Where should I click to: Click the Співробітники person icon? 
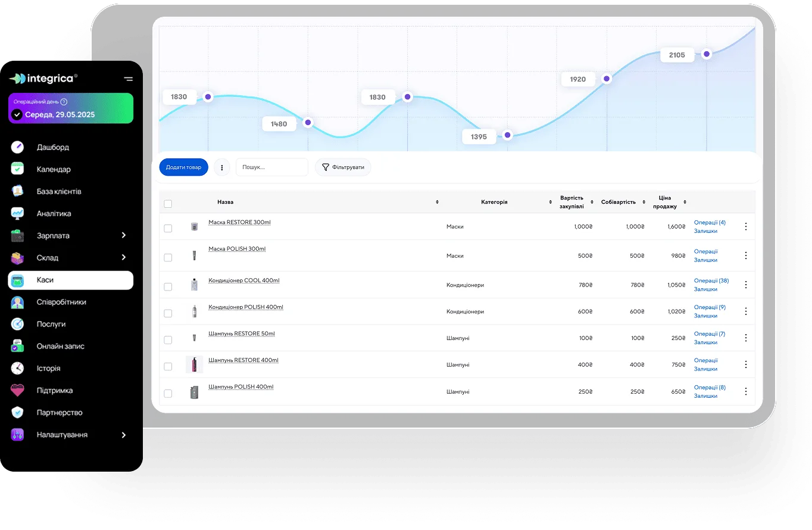tap(17, 302)
